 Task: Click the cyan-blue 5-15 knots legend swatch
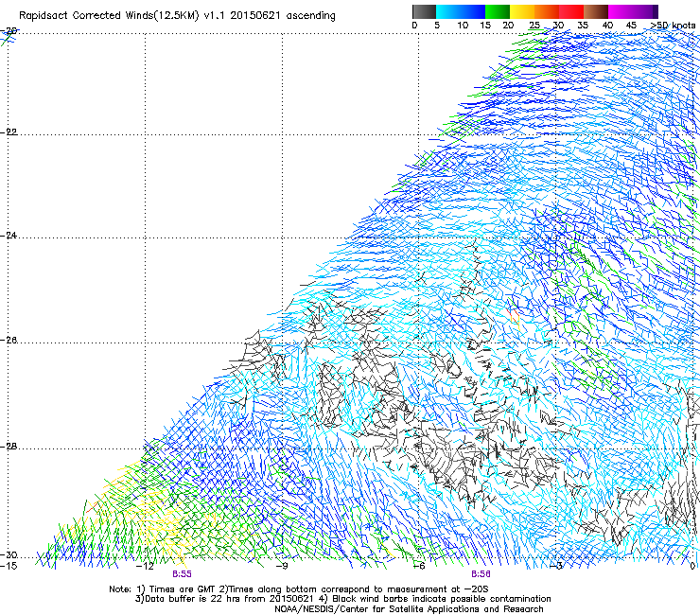461,11
